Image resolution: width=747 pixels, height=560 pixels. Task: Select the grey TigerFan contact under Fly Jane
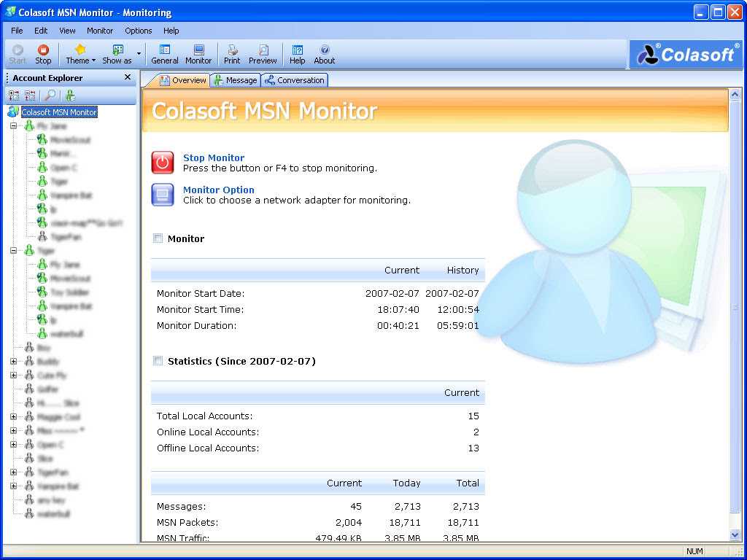point(66,237)
